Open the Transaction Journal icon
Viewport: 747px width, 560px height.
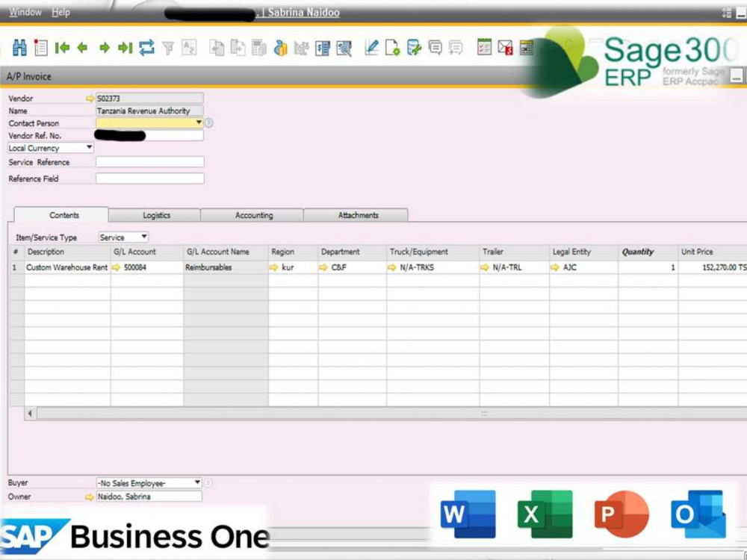323,48
